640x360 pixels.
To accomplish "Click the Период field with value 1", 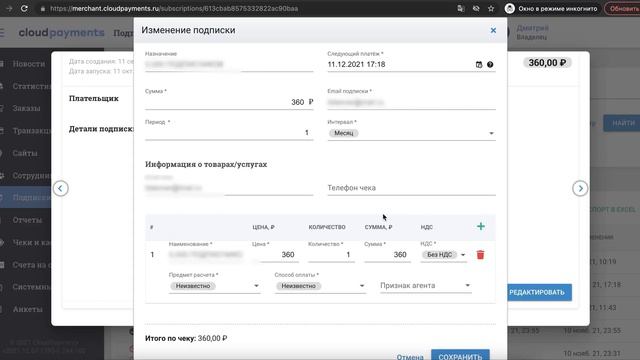I will (229, 133).
